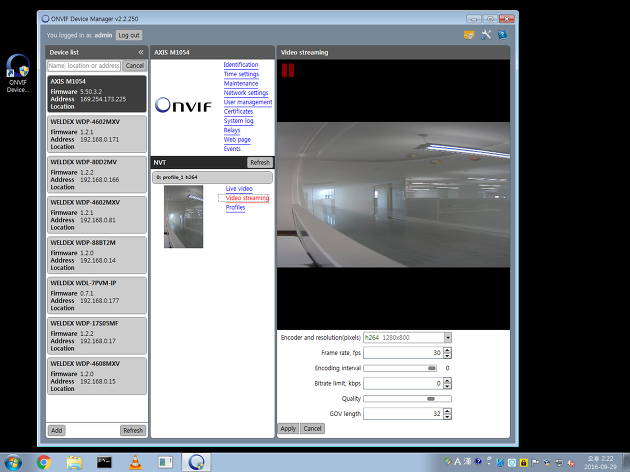Image resolution: width=630 pixels, height=472 pixels.
Task: Click the network tray icon
Action: coord(559,463)
